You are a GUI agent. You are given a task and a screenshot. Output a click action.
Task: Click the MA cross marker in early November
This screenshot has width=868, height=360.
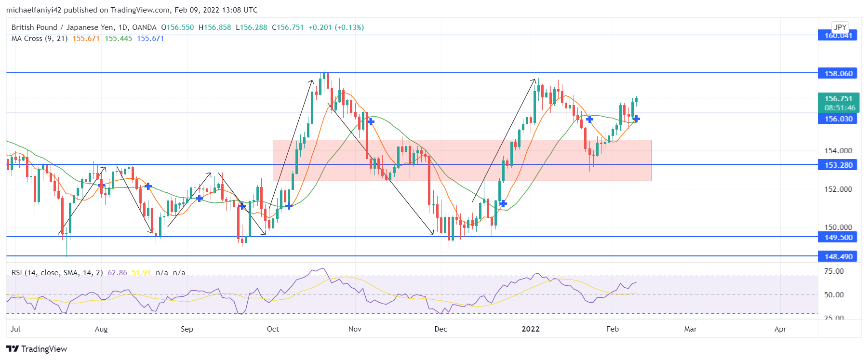[x=371, y=121]
